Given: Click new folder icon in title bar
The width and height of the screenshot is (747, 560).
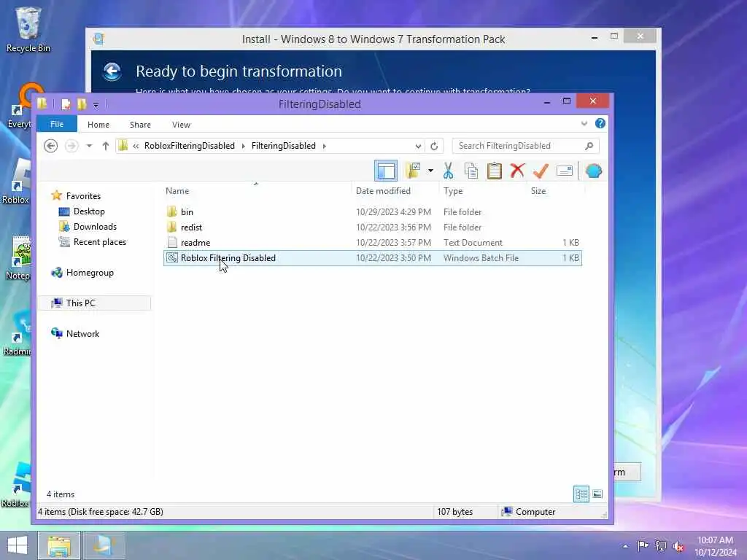Looking at the screenshot, I should tap(82, 104).
